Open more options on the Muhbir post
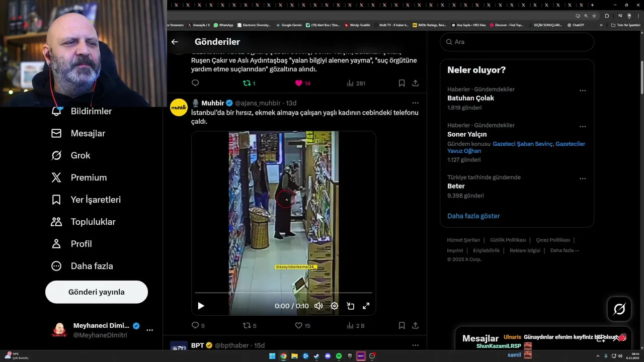 tap(415, 103)
